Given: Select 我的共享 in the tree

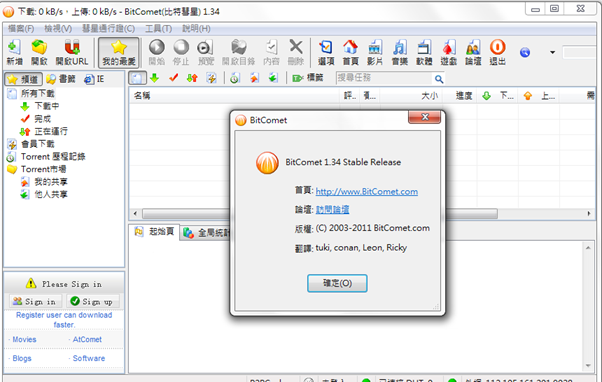Looking at the screenshot, I should pos(51,182).
